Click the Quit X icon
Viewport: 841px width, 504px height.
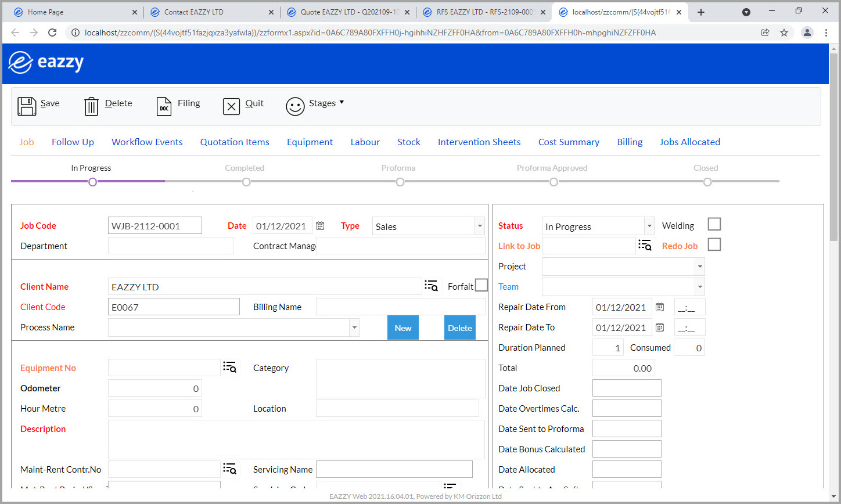(x=231, y=106)
